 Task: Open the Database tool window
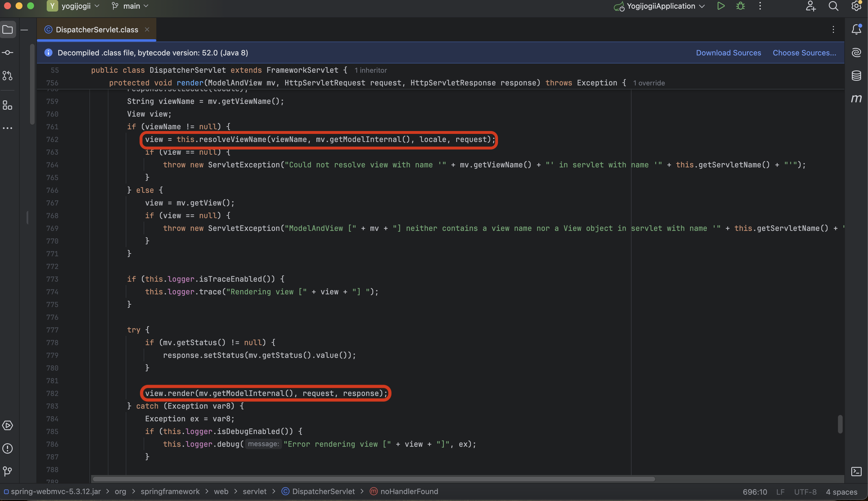[856, 75]
